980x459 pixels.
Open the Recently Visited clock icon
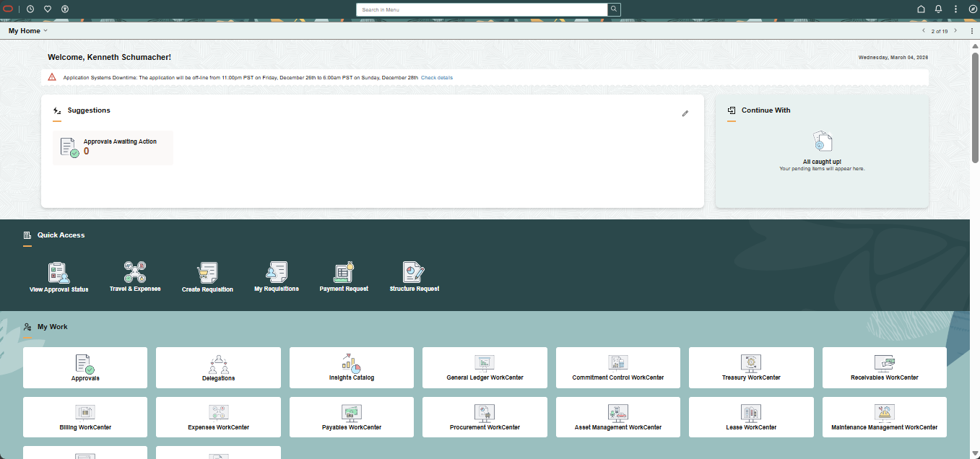tap(30, 9)
